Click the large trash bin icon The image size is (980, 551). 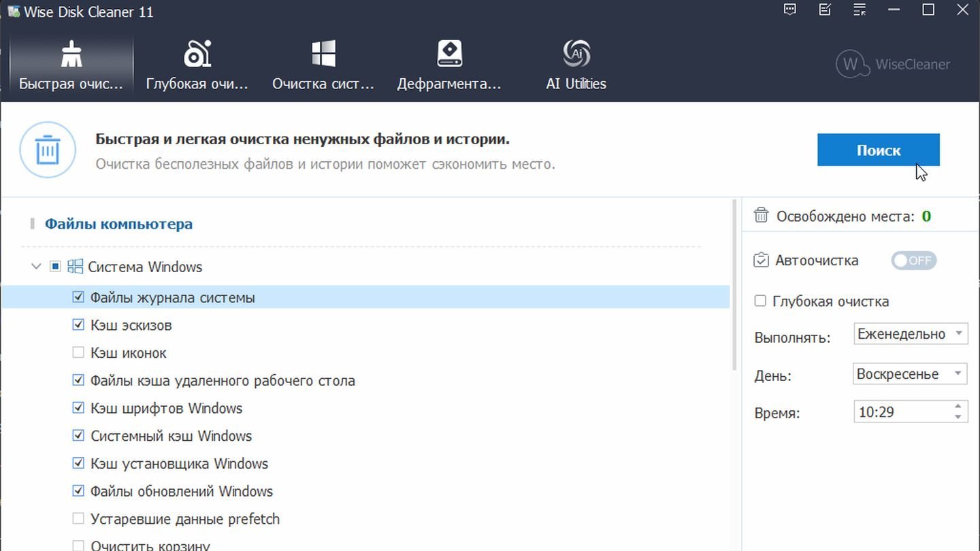click(48, 150)
